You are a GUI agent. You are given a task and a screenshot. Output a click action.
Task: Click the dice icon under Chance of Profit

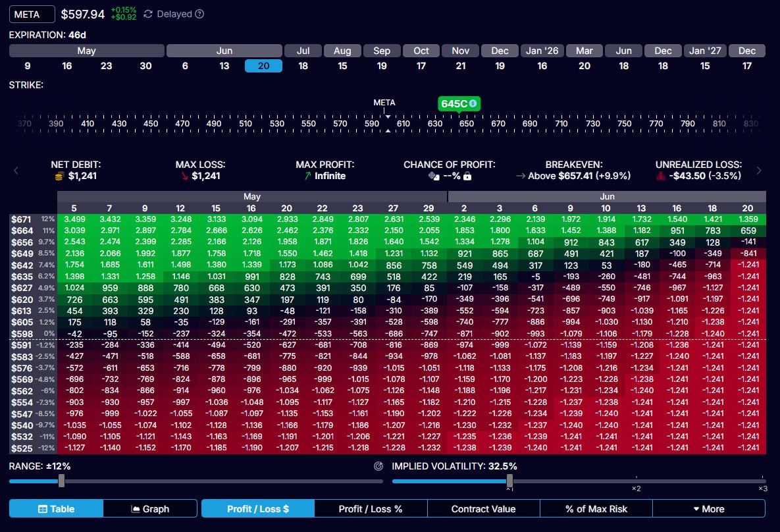pos(432,176)
